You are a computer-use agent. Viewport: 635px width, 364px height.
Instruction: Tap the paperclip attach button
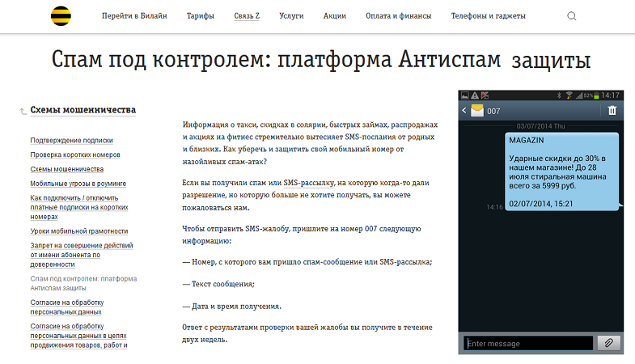coord(608,343)
